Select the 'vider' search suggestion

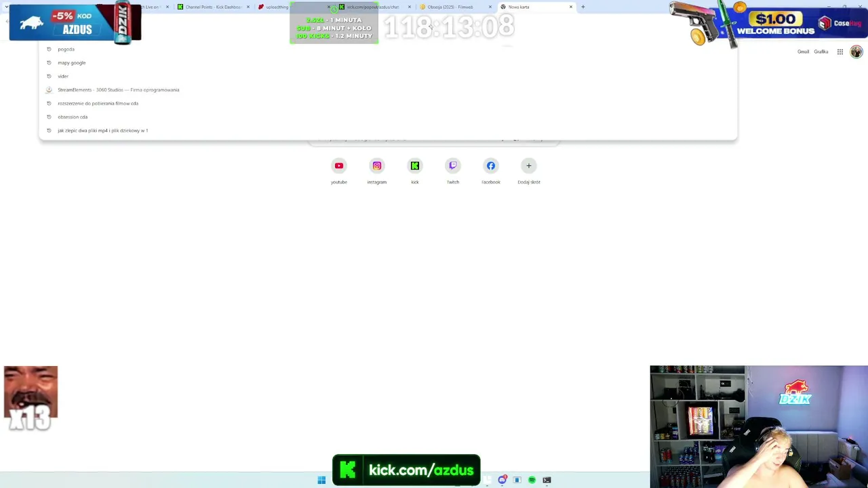point(388,76)
